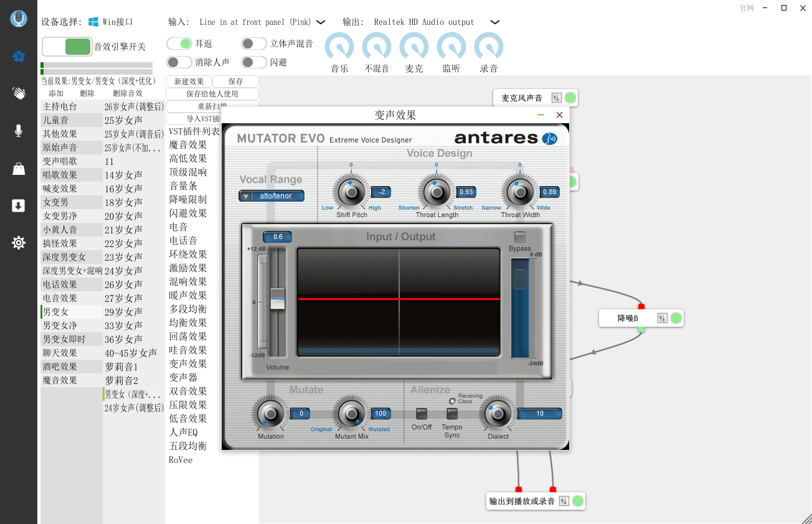Click the Windows logo next to Win接口
The height and width of the screenshot is (524, 812).
(93, 22)
